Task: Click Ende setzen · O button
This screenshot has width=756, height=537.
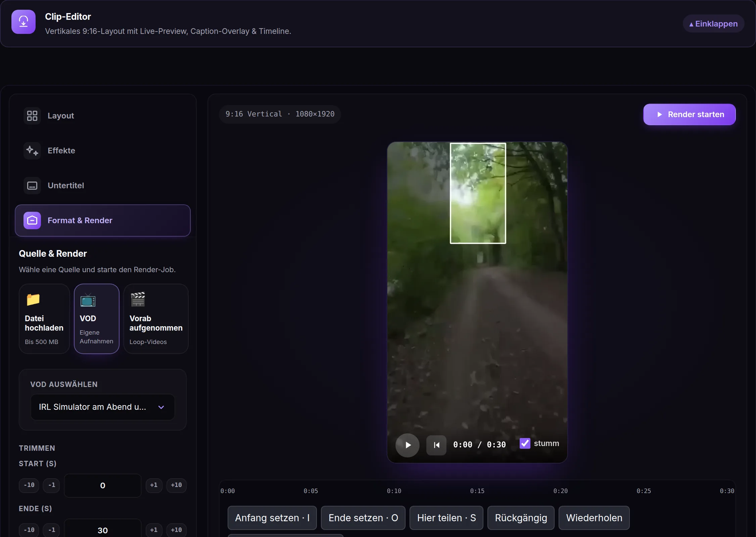Action: tap(363, 518)
